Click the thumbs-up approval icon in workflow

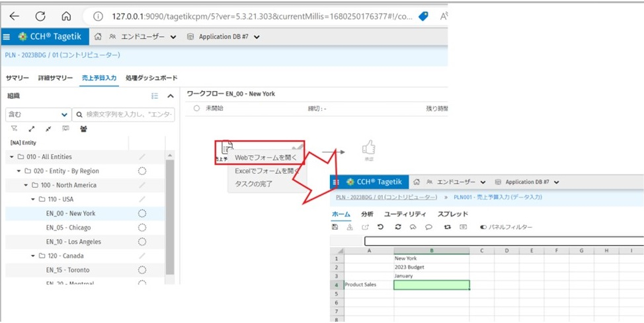pyautogui.click(x=368, y=148)
